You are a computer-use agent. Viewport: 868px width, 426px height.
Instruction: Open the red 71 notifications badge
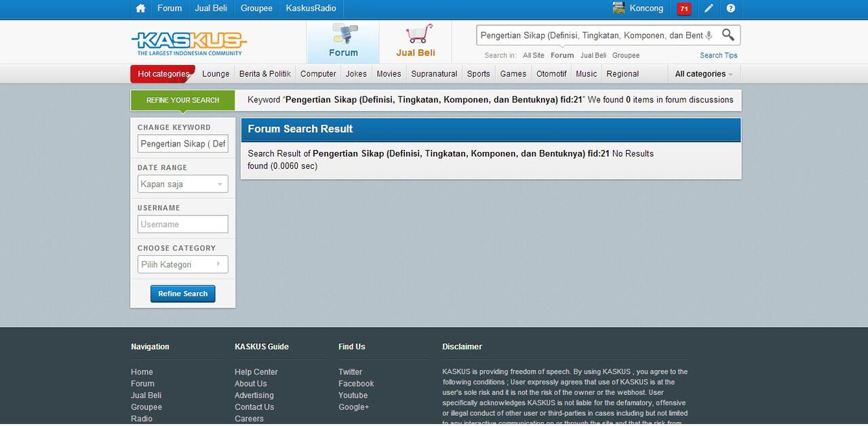[x=684, y=9]
